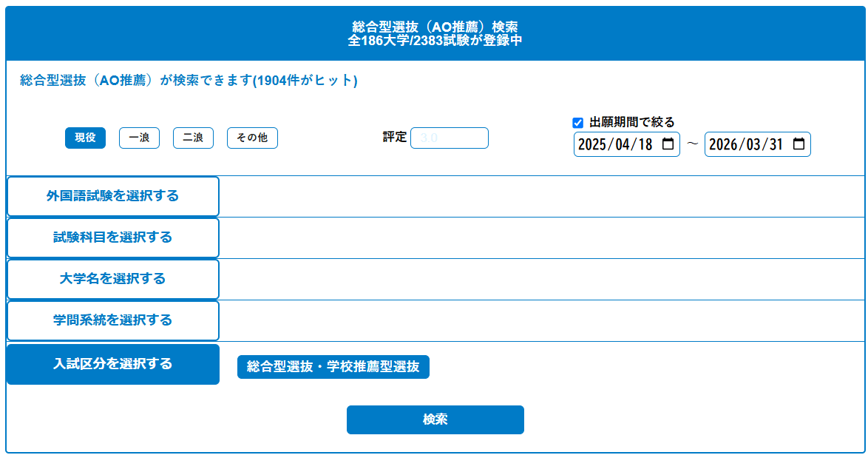
Task: Uncheck the 出願期間で絞る checkbox
Action: pyautogui.click(x=578, y=123)
